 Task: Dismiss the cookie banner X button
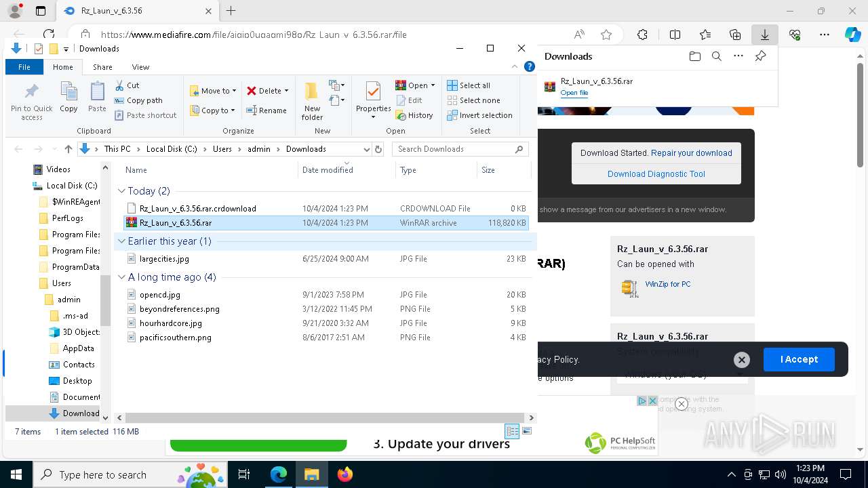pos(741,360)
